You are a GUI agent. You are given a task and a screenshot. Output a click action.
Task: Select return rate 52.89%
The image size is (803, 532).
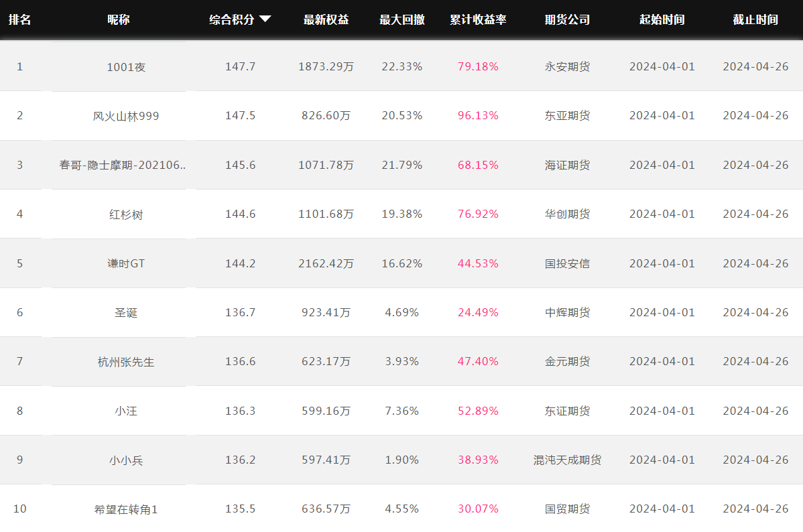coord(478,411)
